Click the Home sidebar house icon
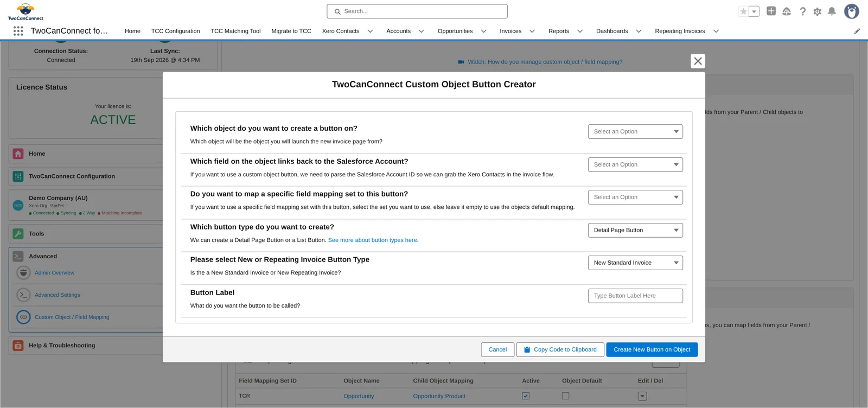Screen dimensions: 868x408 (18, 154)
